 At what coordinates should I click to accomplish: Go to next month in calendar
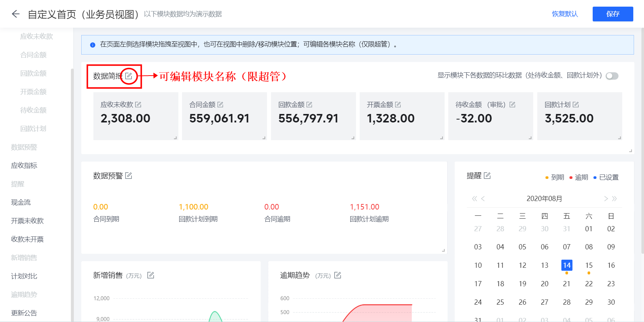(606, 199)
